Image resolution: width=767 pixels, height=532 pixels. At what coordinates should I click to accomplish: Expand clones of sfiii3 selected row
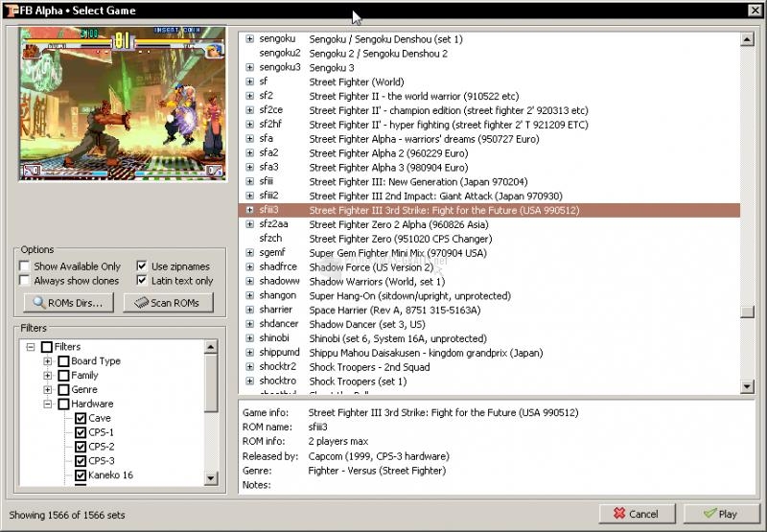(250, 210)
